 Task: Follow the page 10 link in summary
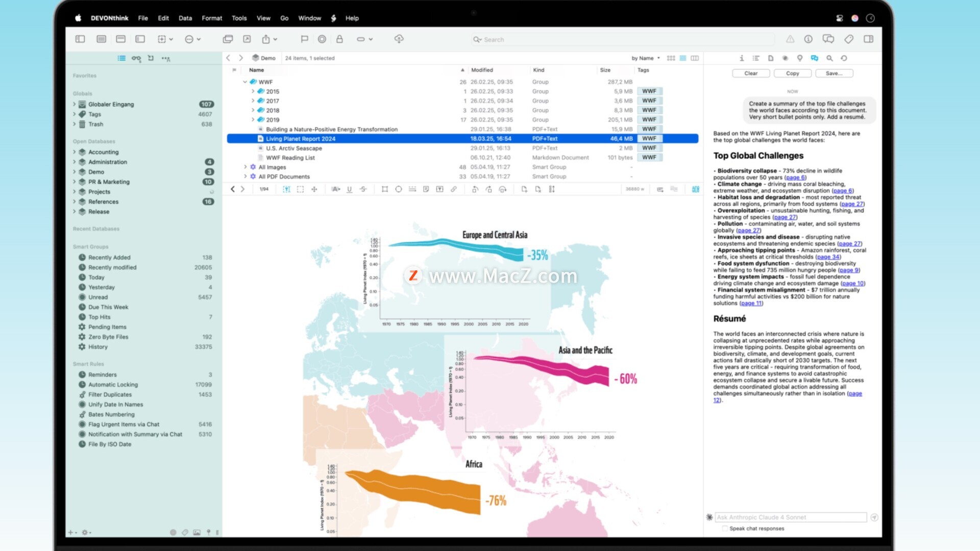coord(853,283)
